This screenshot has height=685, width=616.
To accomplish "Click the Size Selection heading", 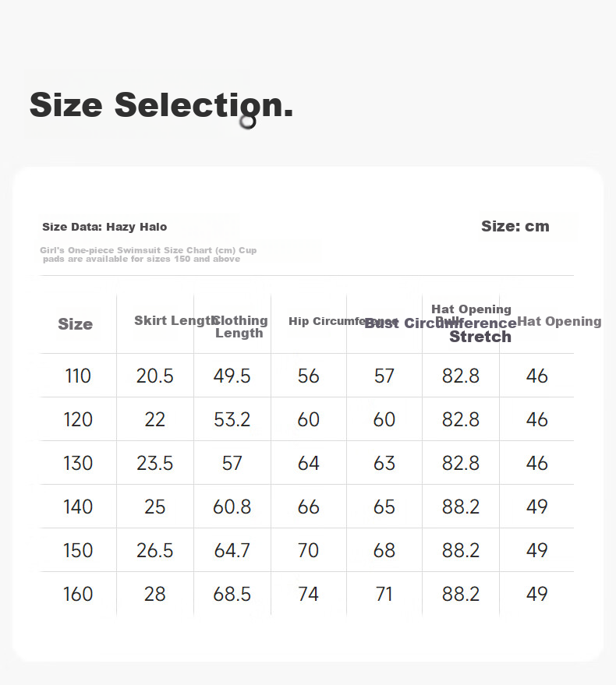I will (x=161, y=105).
